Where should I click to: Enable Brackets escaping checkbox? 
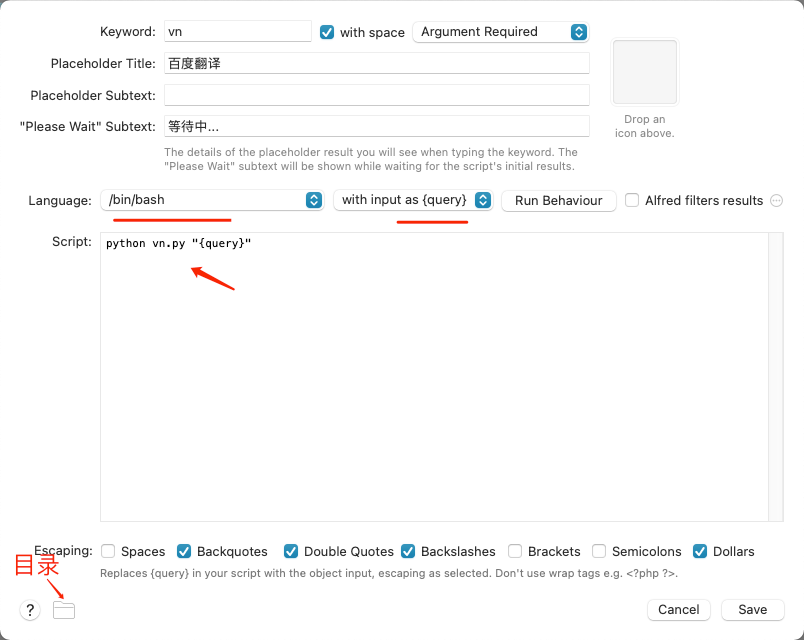point(515,551)
